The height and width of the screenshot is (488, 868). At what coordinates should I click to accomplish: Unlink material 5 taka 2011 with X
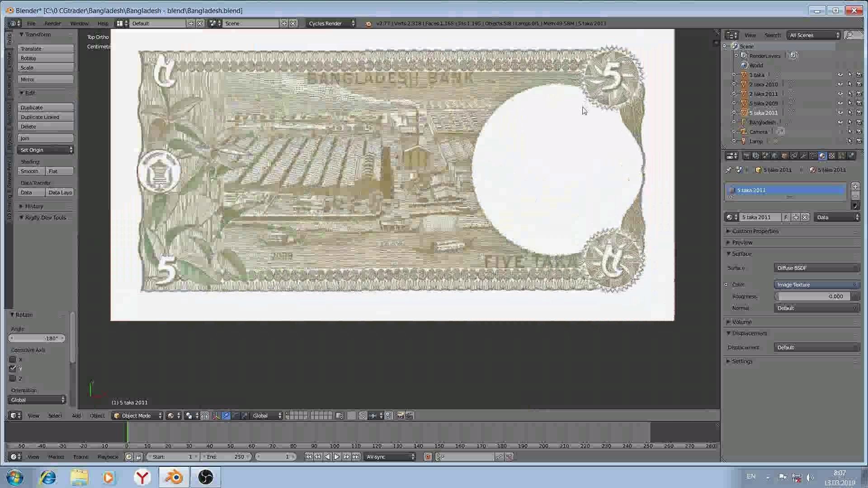(x=805, y=217)
